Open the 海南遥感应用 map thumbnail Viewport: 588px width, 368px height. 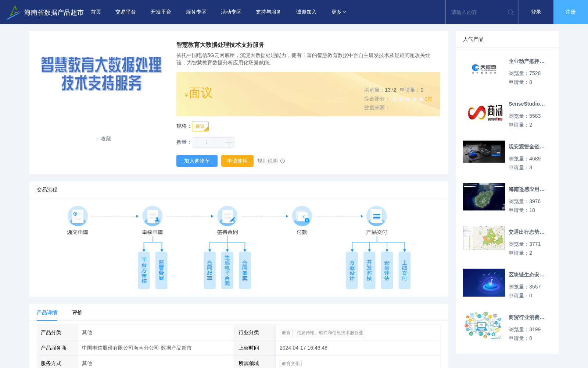(x=484, y=197)
